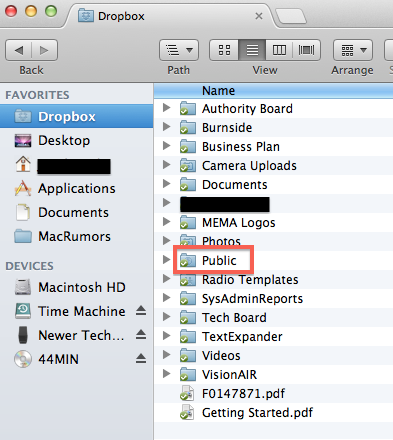This screenshot has width=393, height=440.
Task: Expand the Business Plan folder
Action: (x=166, y=146)
